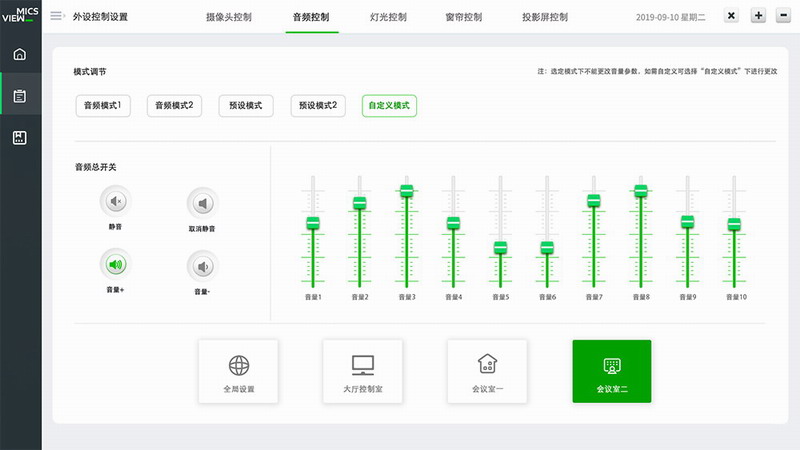
Task: Select the 大厅控制室 room button
Action: (x=362, y=371)
